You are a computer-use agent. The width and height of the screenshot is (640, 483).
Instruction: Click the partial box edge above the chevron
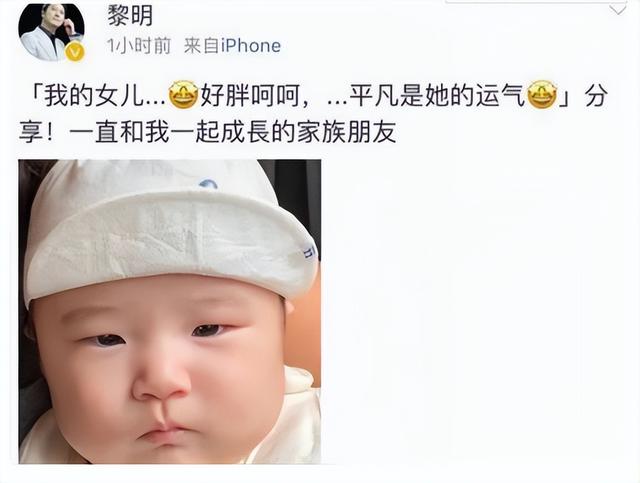pos(537,2)
